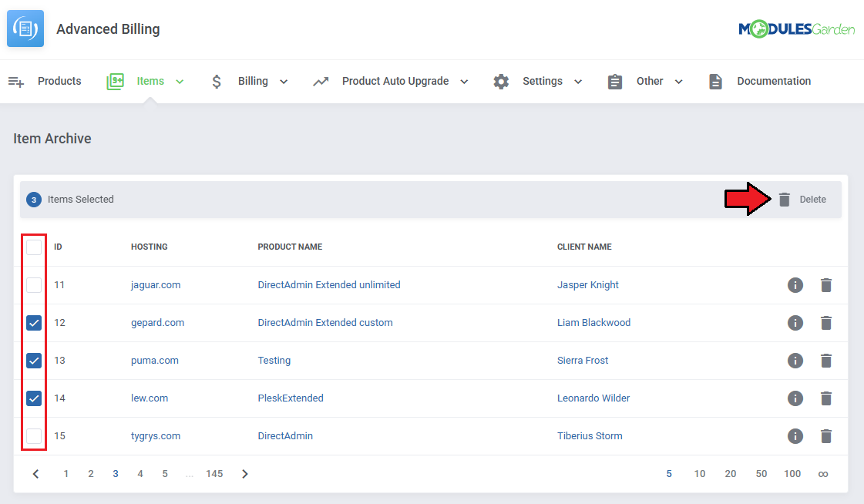Open the tygrys.com hosting link
Screen dimensions: 864x504
tap(156, 436)
